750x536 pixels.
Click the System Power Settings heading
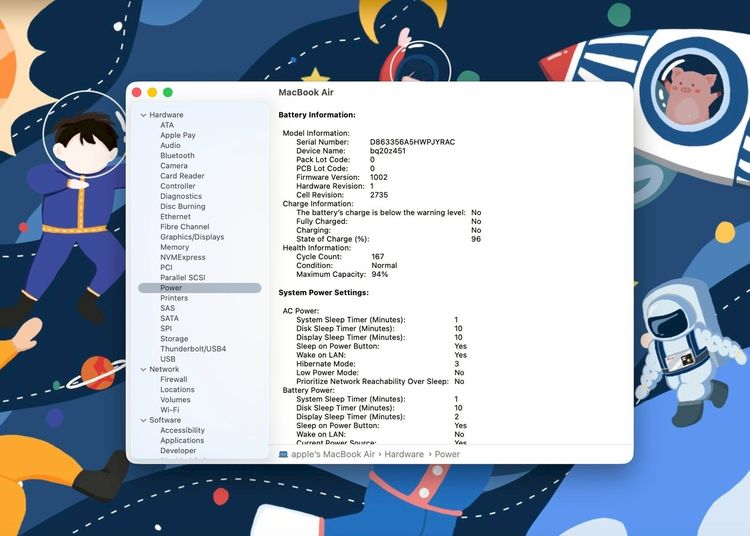pyautogui.click(x=324, y=293)
